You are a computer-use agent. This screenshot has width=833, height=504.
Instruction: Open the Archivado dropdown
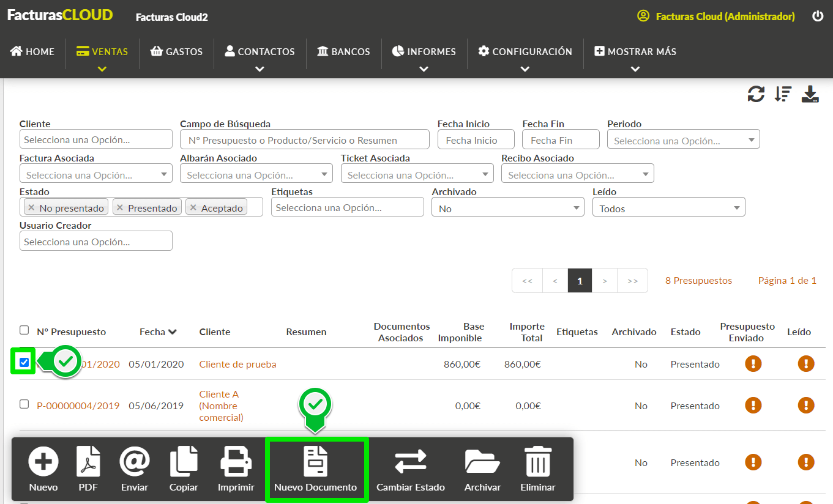(x=508, y=207)
